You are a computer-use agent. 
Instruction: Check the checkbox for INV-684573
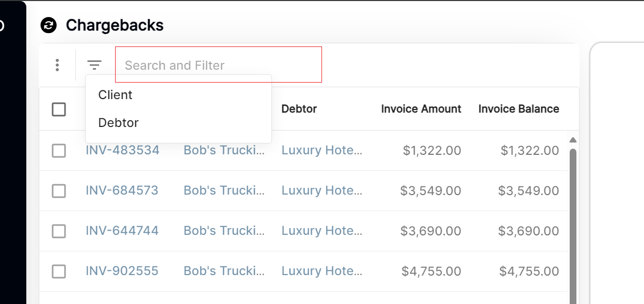click(x=58, y=190)
